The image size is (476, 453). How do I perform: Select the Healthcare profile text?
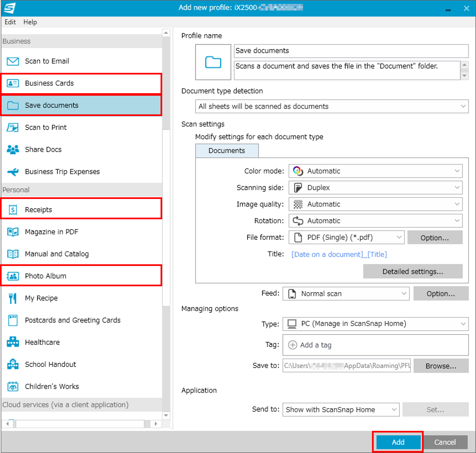(x=42, y=342)
